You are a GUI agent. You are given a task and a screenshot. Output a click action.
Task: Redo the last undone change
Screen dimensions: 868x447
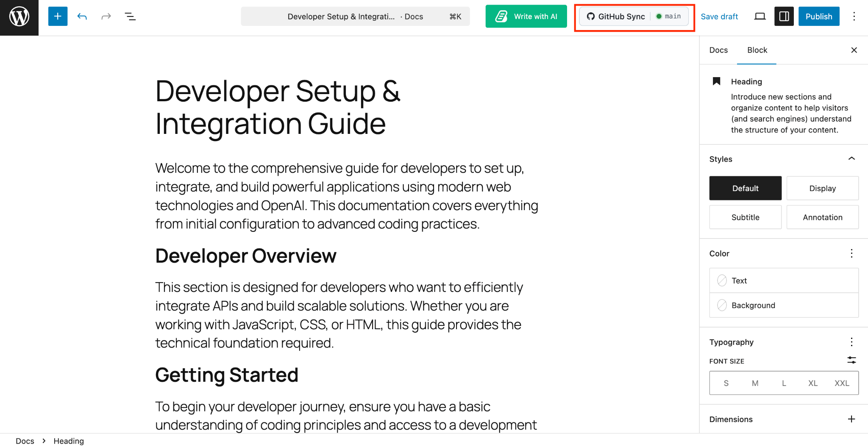(106, 17)
